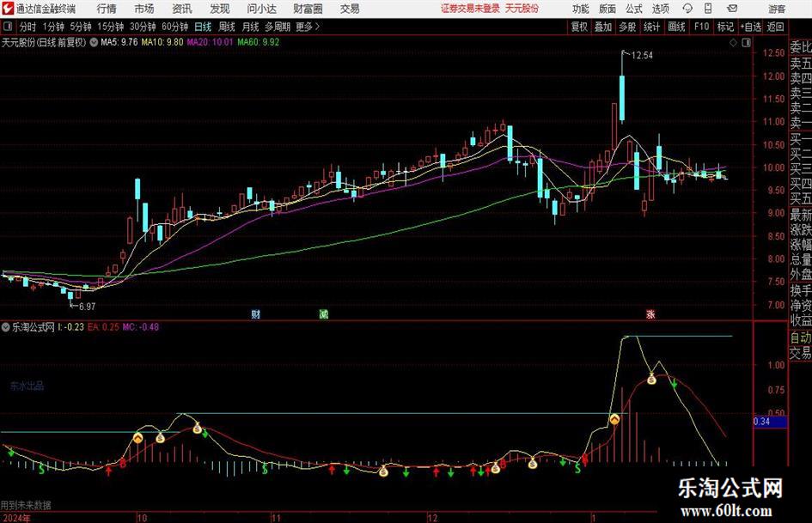Viewport: 812px width, 523px height.
Task: Click the MA10: 9.80 indicator label
Action: [162, 42]
